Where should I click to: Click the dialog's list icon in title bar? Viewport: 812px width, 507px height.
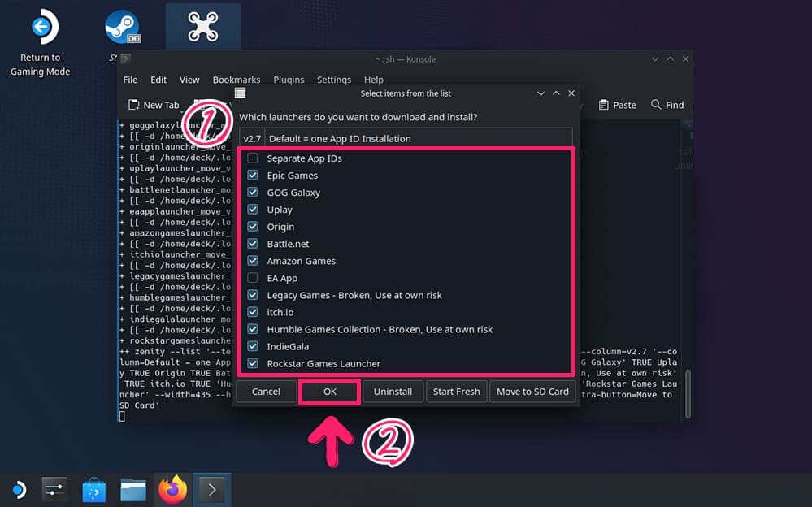(240, 93)
